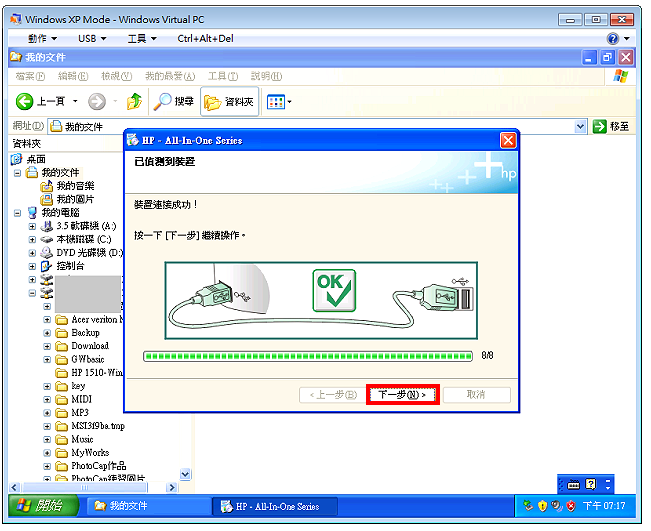Open the Views icon in toolbar
651x531 pixels.
[x=276, y=102]
